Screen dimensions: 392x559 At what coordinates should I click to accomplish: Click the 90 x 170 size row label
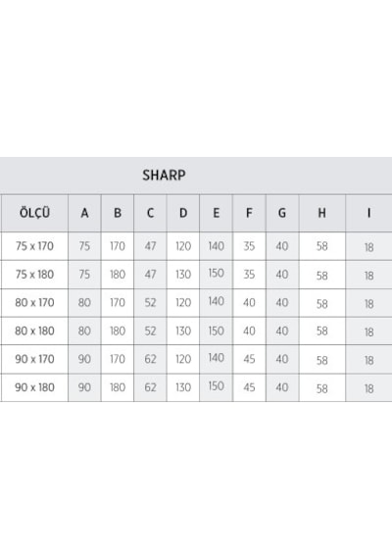point(34,359)
